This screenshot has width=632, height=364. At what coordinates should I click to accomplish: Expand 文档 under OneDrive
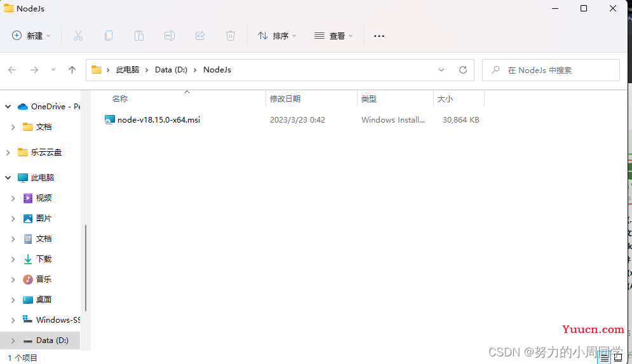tap(13, 127)
